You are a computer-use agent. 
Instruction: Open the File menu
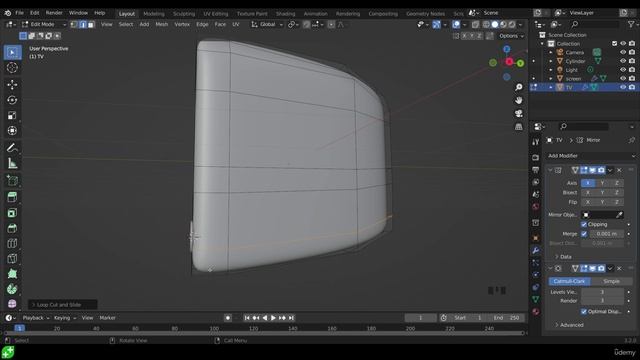coord(19,13)
